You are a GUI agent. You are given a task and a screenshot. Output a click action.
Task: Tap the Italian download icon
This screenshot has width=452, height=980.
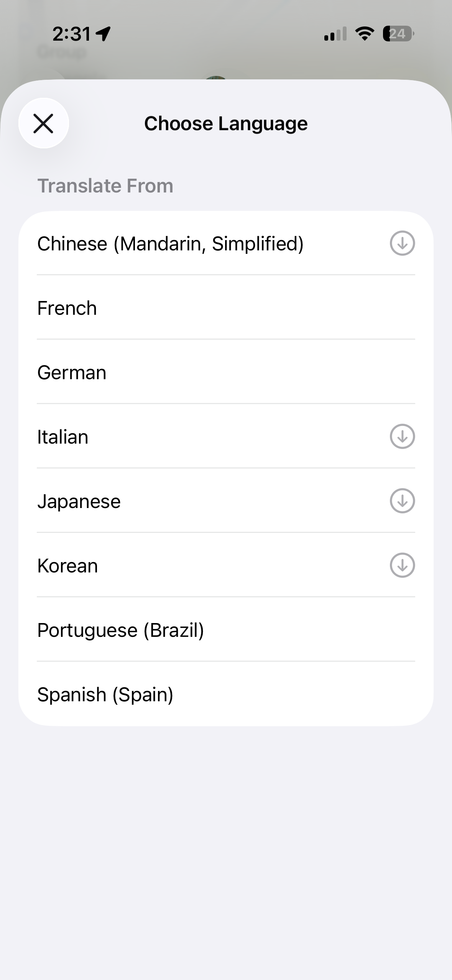[402, 436]
